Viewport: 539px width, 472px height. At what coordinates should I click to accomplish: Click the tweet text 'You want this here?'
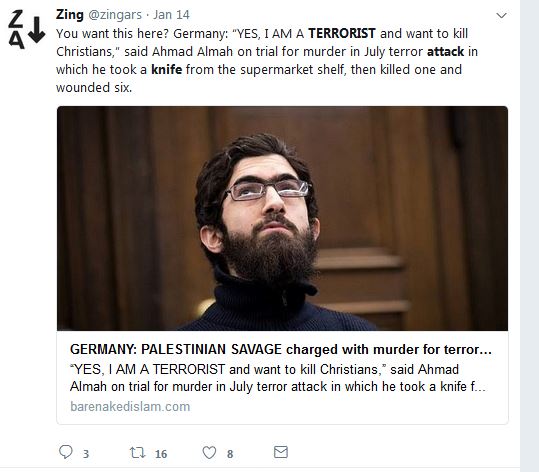pyautogui.click(x=112, y=34)
